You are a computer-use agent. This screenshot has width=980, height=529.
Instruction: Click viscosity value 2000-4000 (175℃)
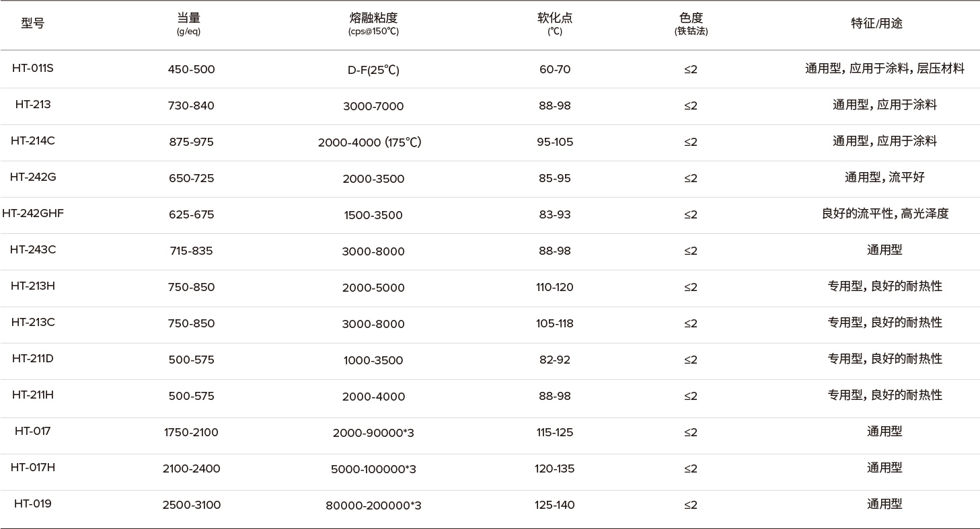point(370,143)
